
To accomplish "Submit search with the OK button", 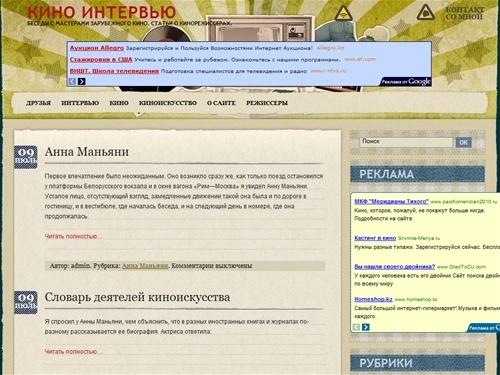I will (x=464, y=142).
